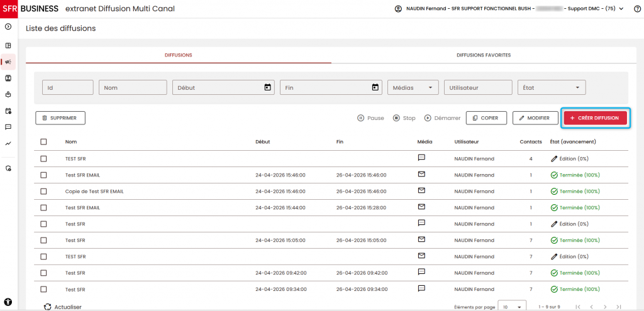The image size is (644, 311).
Task: Click the Pause diffusion control
Action: (x=370, y=118)
